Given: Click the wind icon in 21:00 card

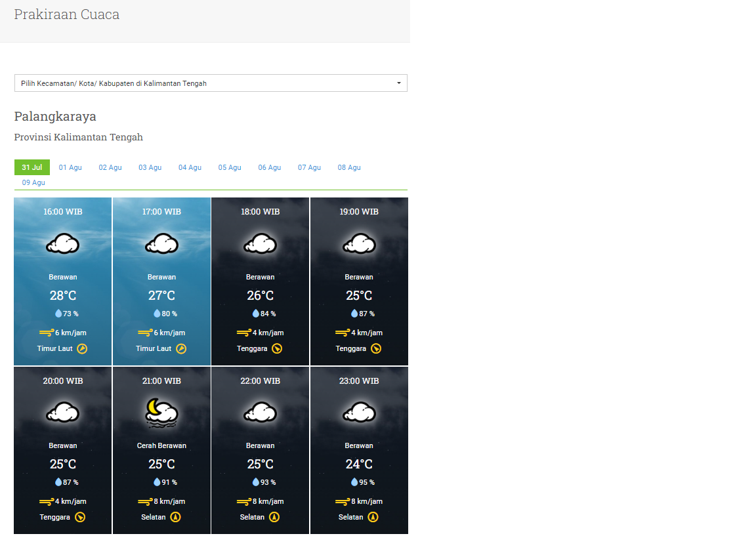Looking at the screenshot, I should tap(145, 502).
